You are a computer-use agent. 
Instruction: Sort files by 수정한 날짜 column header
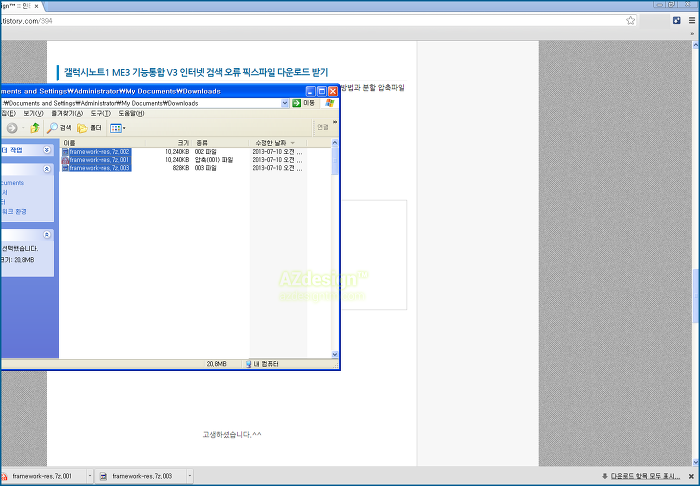tap(278, 143)
